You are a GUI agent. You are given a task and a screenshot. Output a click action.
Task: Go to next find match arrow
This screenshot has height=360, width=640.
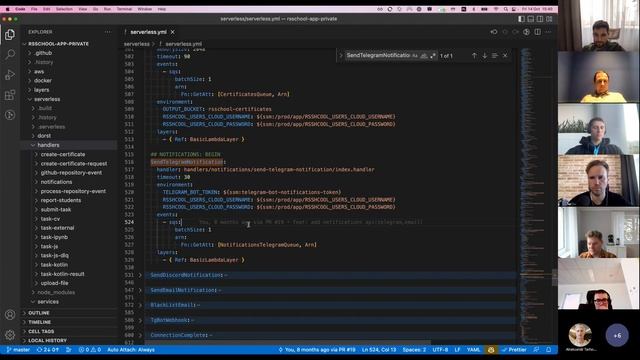[x=484, y=56]
